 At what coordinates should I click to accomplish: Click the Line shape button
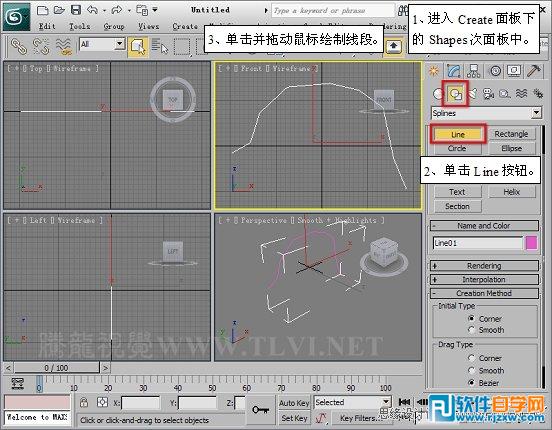(x=458, y=134)
